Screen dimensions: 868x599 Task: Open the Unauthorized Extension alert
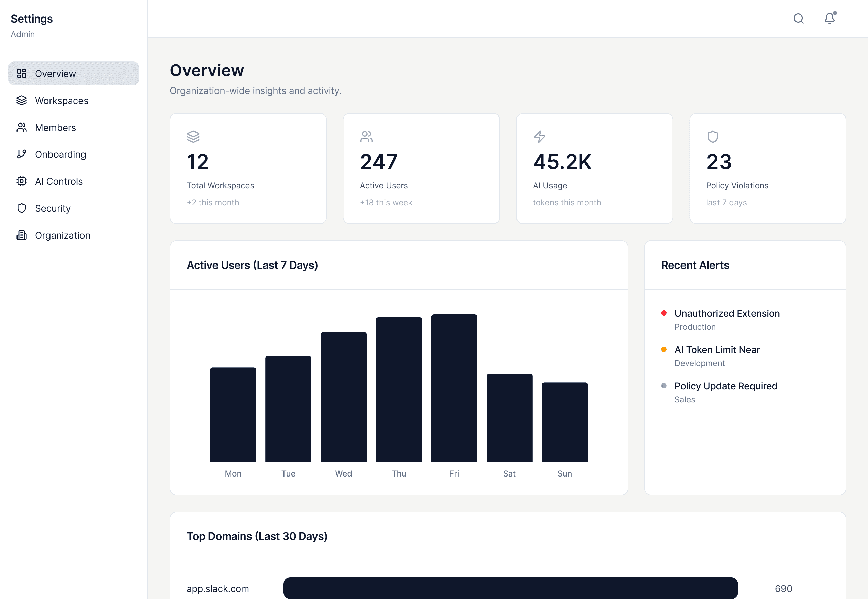coord(727,313)
